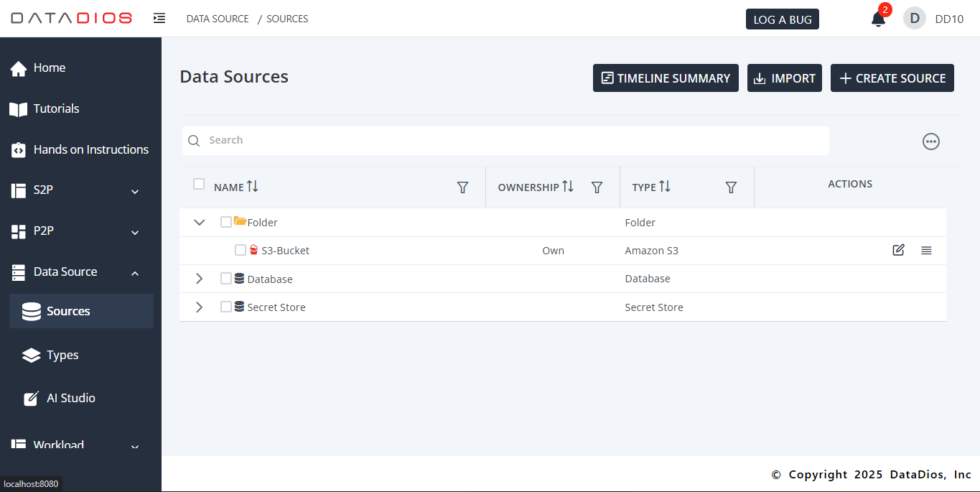
Task: Click the edit icon for S3-Bucket
Action: (x=898, y=251)
